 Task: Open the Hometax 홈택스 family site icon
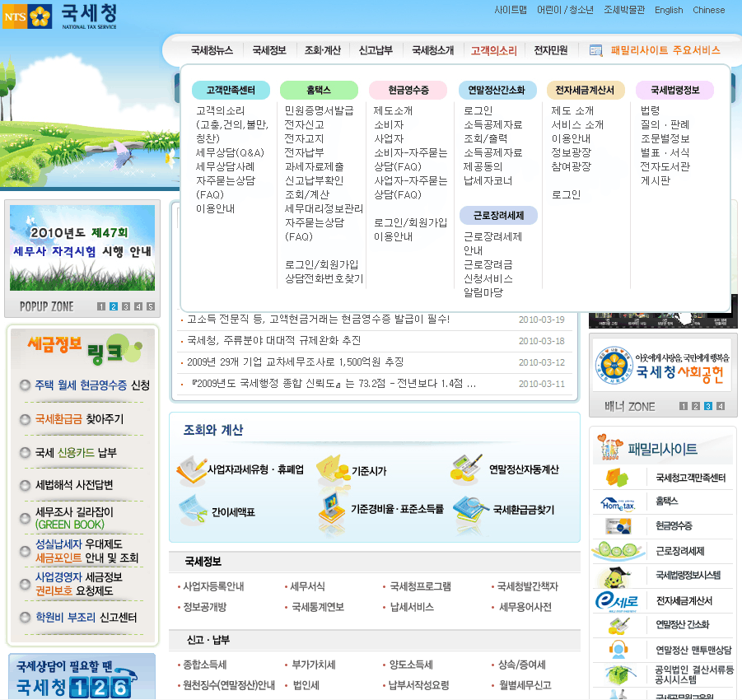pyautogui.click(x=618, y=501)
